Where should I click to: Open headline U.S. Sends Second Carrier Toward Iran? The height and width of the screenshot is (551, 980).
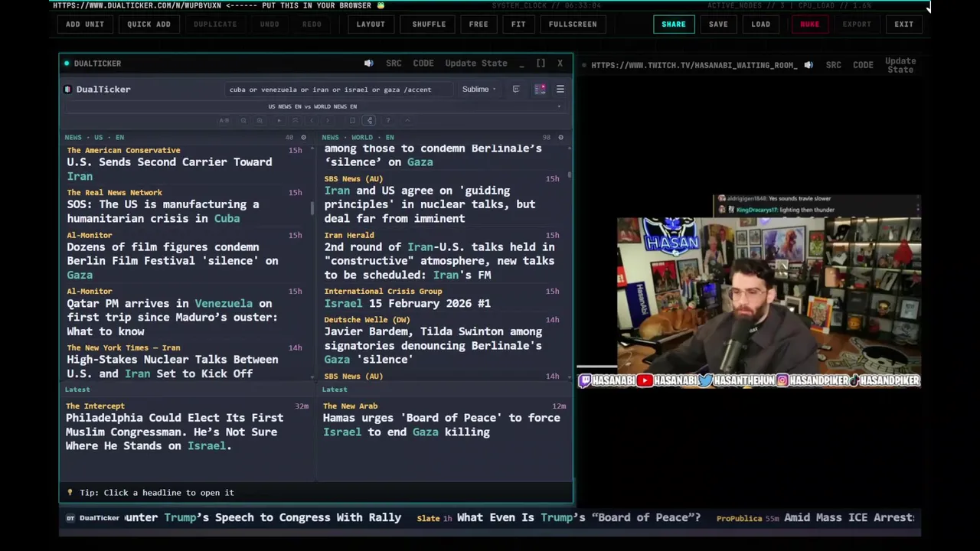pyautogui.click(x=169, y=169)
